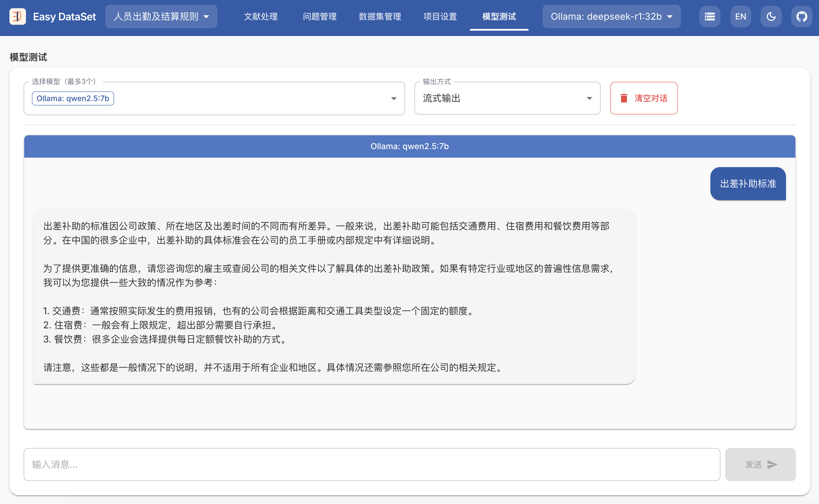Select the 模型测试 tab

tap(499, 16)
